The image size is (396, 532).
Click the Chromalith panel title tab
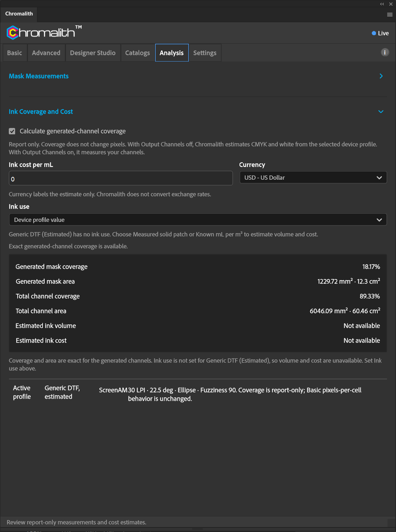tap(19, 14)
